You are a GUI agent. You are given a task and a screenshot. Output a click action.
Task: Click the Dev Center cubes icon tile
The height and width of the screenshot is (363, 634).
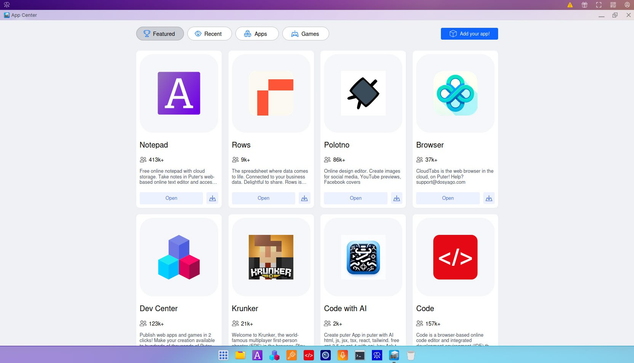click(x=179, y=257)
